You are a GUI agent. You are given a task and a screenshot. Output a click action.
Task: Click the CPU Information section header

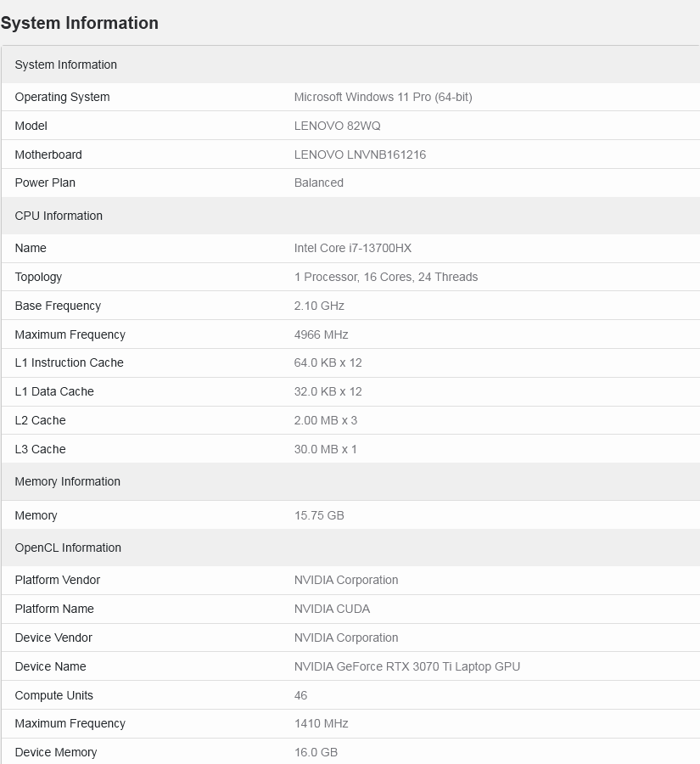point(59,216)
